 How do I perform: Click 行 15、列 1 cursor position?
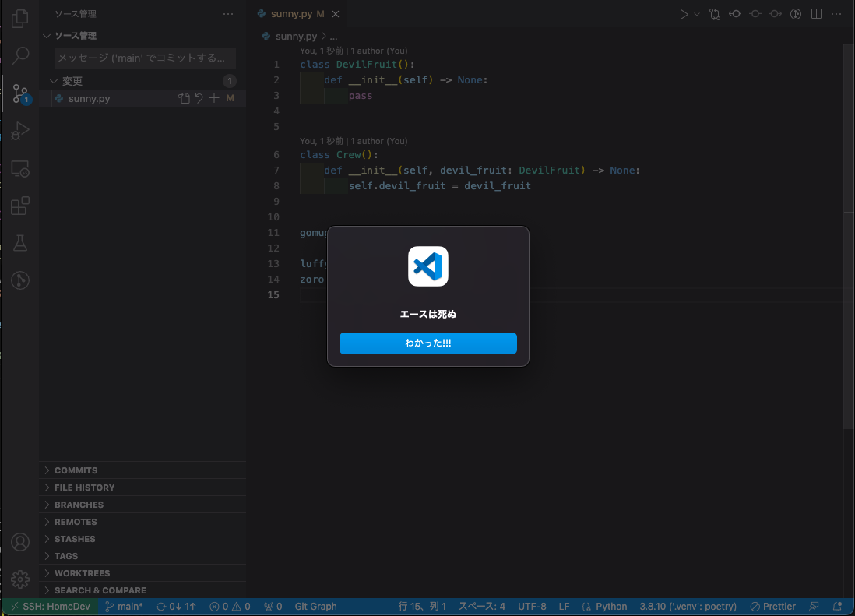(422, 607)
